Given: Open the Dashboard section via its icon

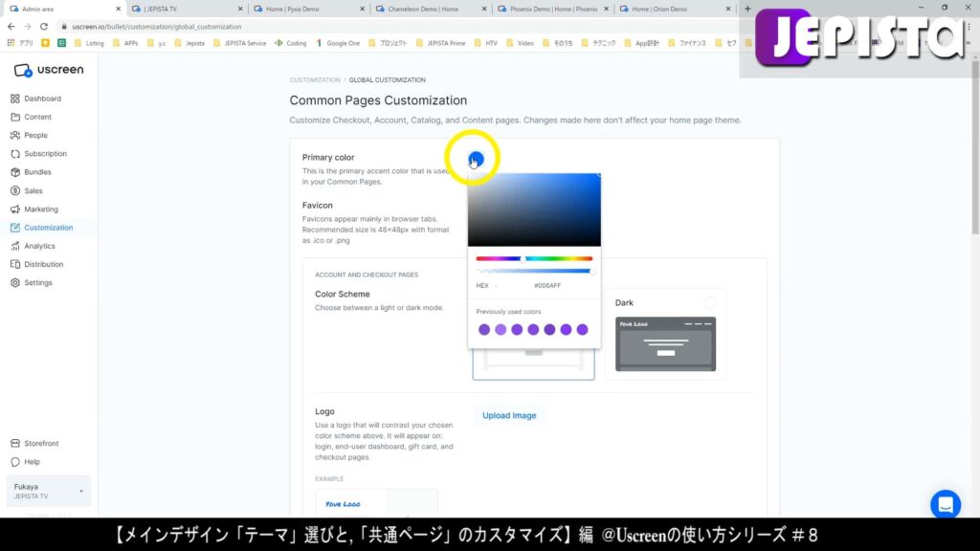Looking at the screenshot, I should 15,99.
